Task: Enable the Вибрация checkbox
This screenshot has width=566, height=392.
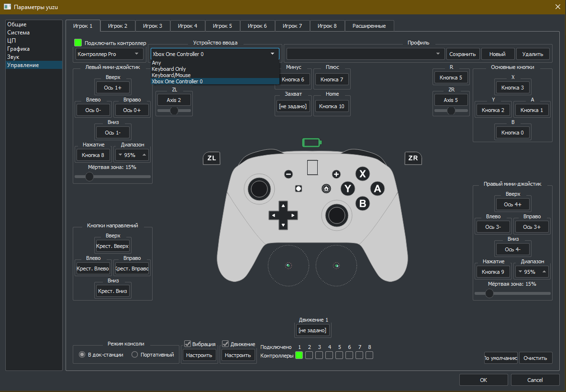Action: click(188, 344)
